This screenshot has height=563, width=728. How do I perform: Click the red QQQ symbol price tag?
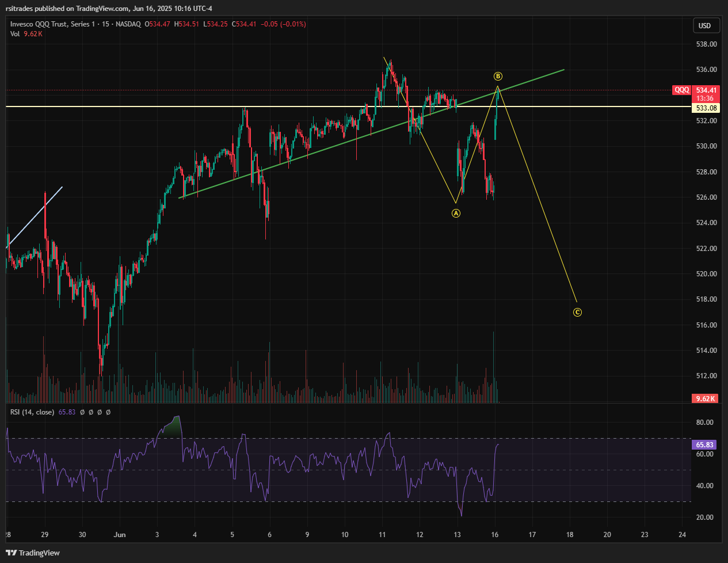tap(682, 90)
